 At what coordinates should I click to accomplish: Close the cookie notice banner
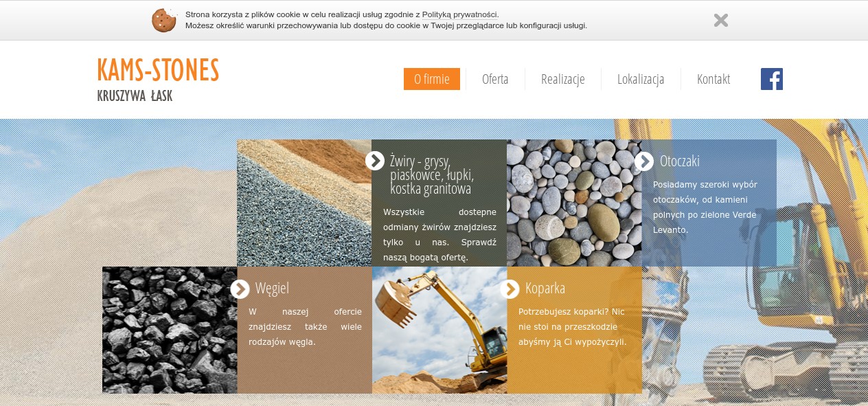(x=721, y=20)
